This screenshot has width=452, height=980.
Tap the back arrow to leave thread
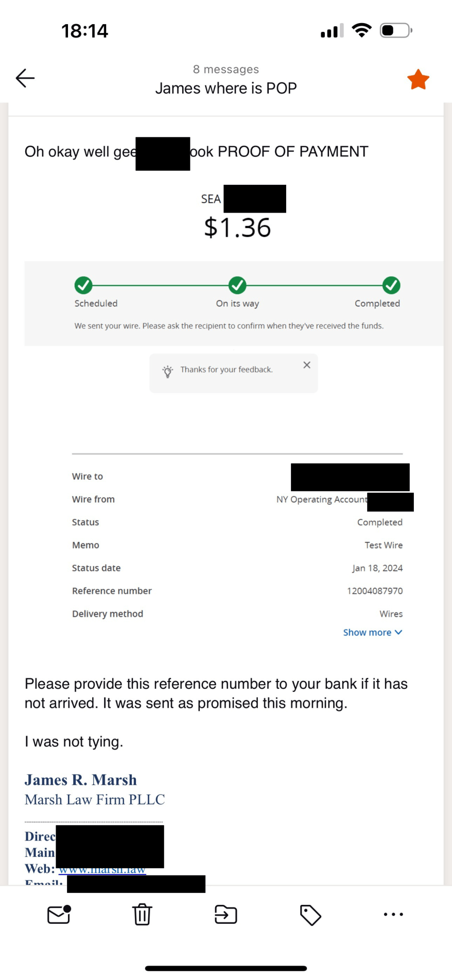pos(25,78)
